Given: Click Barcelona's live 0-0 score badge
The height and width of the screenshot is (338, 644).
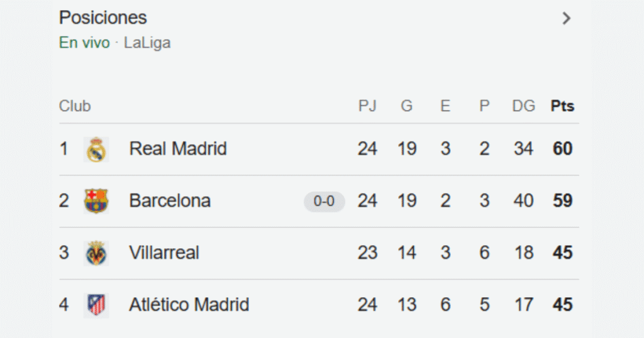Looking at the screenshot, I should 324,202.
